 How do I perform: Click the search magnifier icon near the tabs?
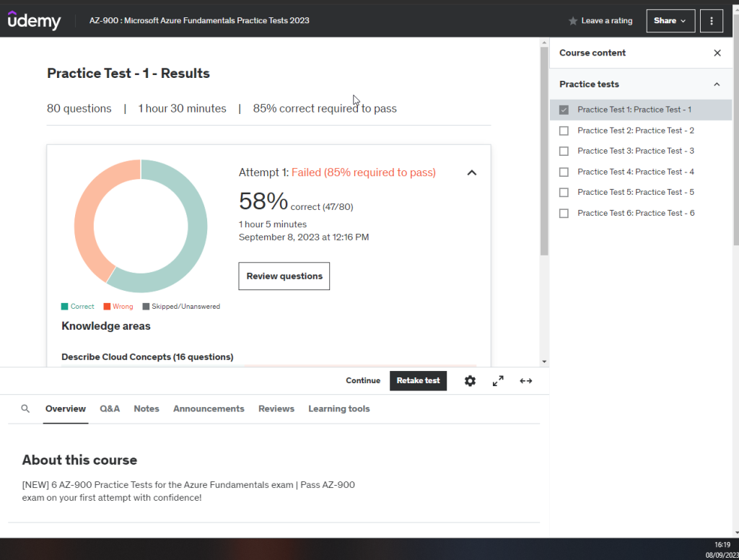(x=25, y=408)
